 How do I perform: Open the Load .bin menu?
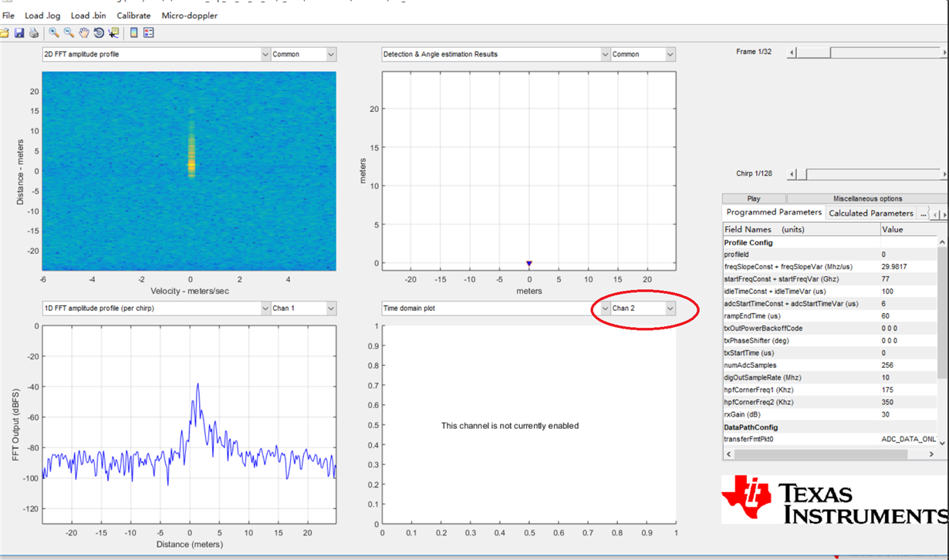pos(89,15)
